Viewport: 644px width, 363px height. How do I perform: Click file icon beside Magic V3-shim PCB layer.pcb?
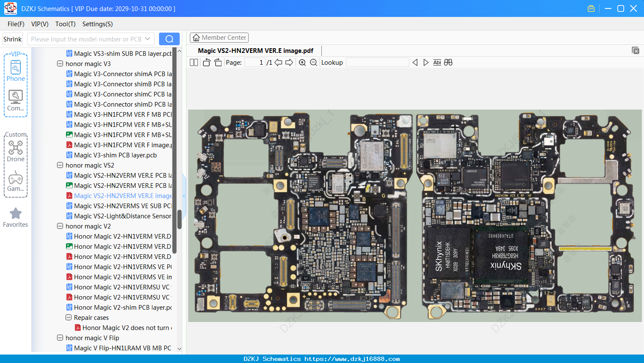point(69,155)
